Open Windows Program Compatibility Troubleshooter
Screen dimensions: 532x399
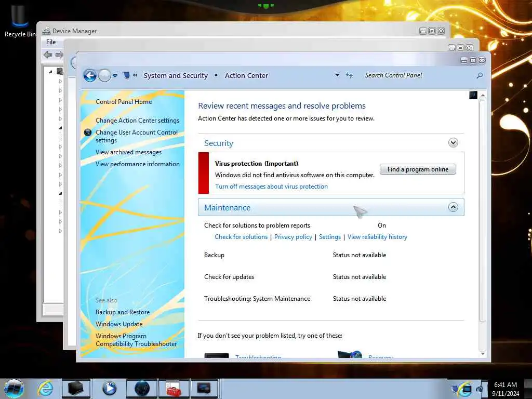(x=136, y=340)
